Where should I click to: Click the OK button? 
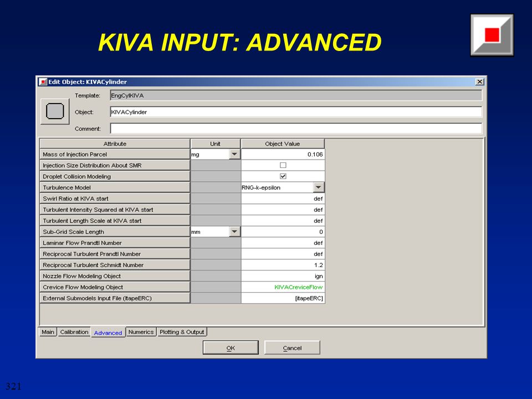click(231, 348)
